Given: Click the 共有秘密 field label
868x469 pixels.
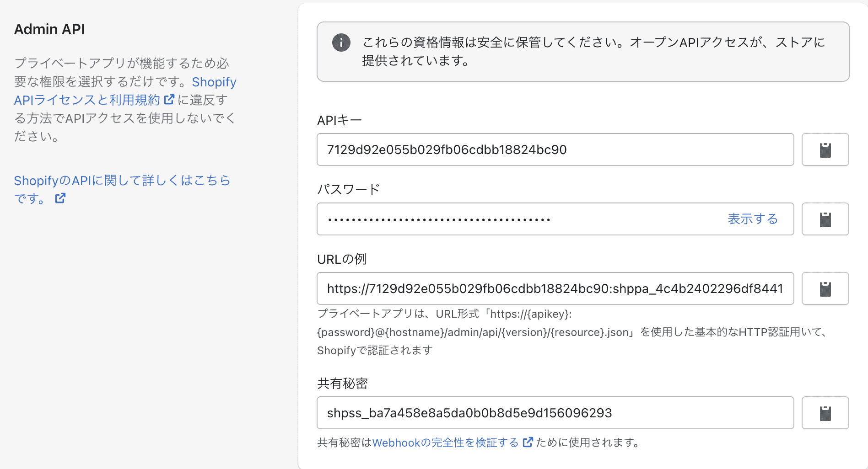Looking at the screenshot, I should [342, 384].
